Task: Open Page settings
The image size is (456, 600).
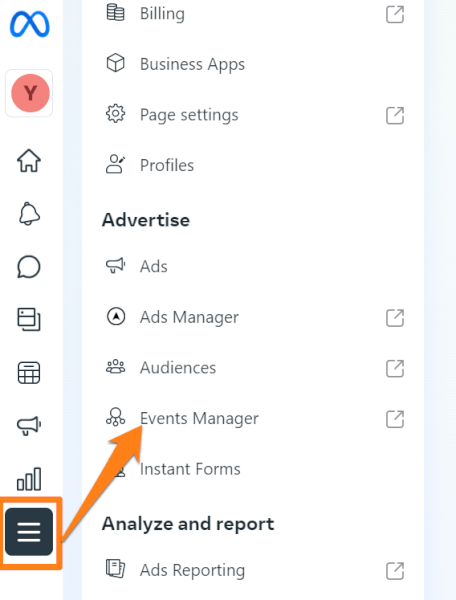Action: point(254,114)
